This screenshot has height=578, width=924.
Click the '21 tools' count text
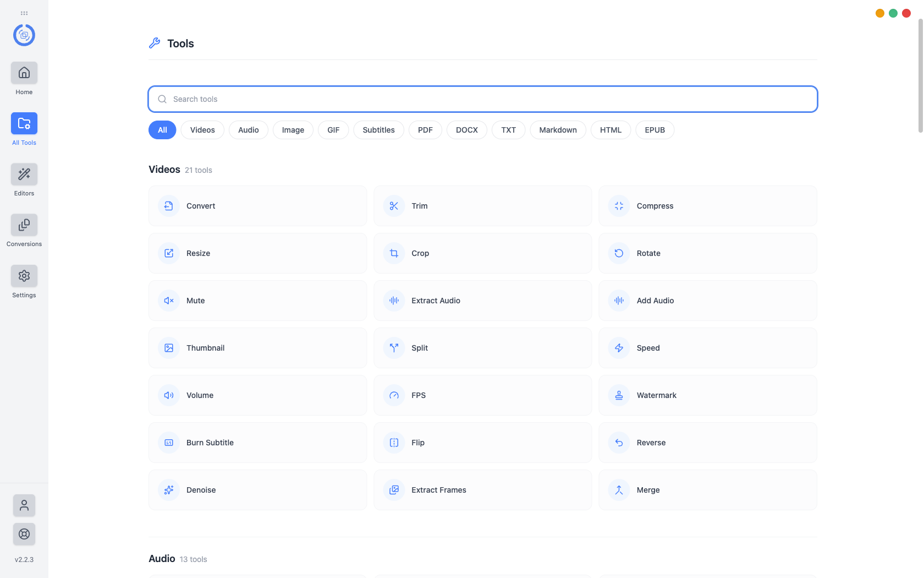199,170
